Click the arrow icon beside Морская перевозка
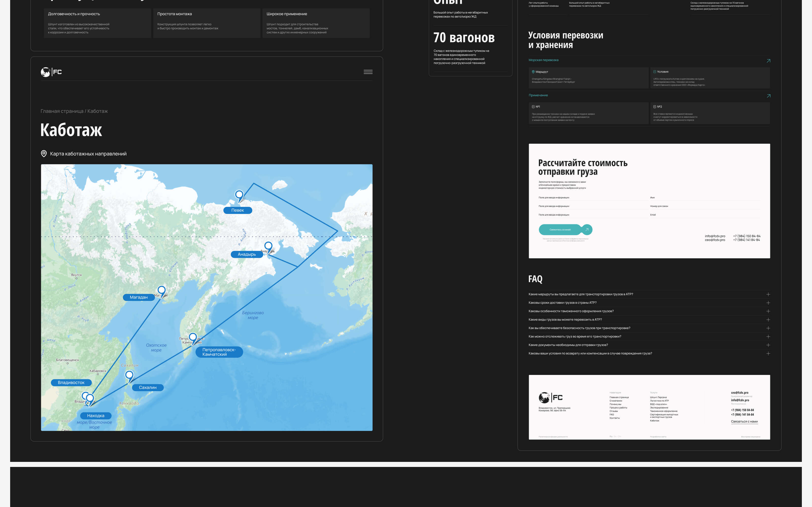 768,61
